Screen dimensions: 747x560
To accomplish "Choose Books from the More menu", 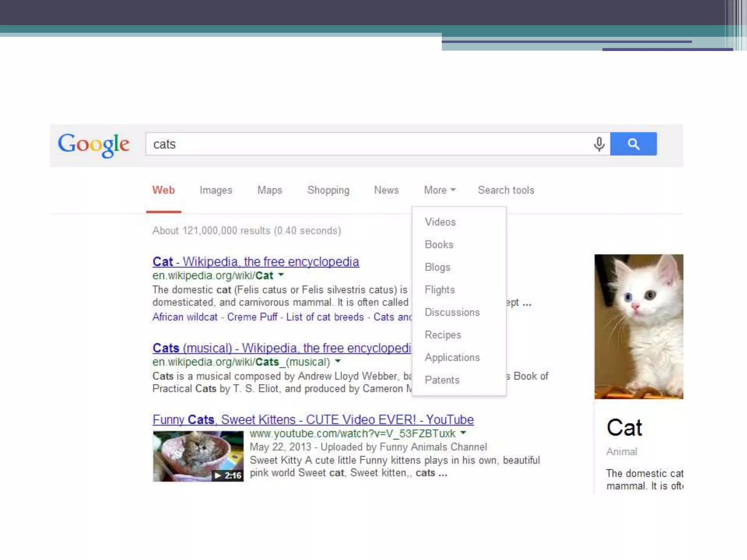I will coord(439,245).
